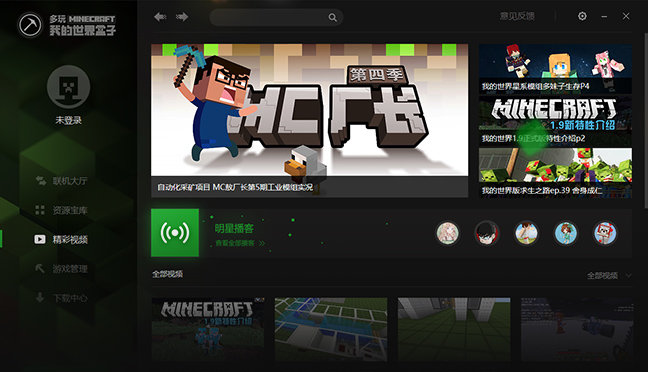The image size is (648, 372).
Task: Open 联机大厅 in the sidebar
Action: (x=62, y=181)
